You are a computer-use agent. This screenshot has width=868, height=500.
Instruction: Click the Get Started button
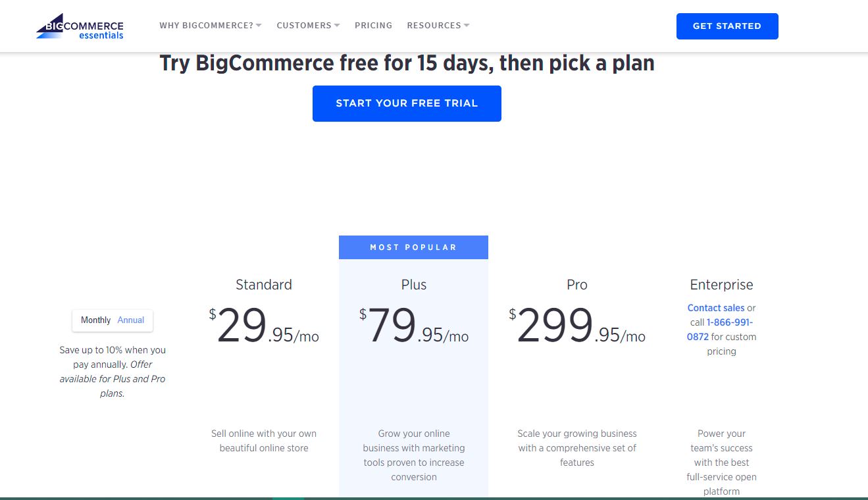(727, 26)
